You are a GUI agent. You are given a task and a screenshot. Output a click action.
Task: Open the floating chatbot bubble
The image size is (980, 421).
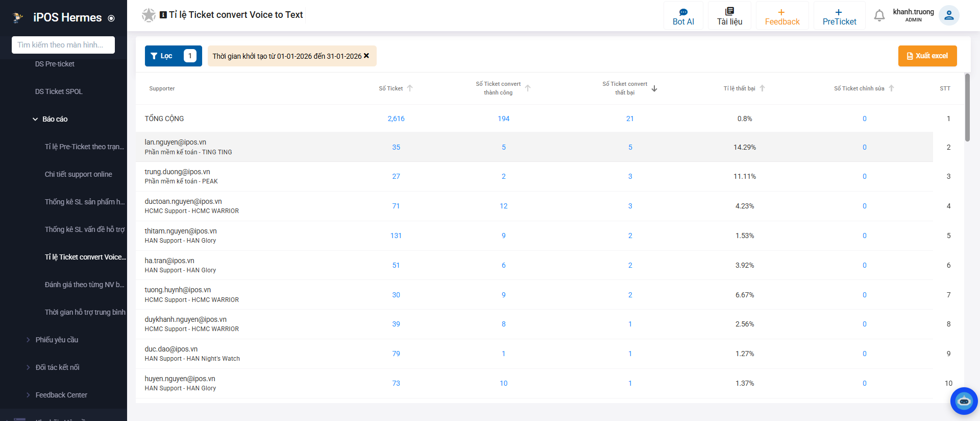pyautogui.click(x=964, y=401)
